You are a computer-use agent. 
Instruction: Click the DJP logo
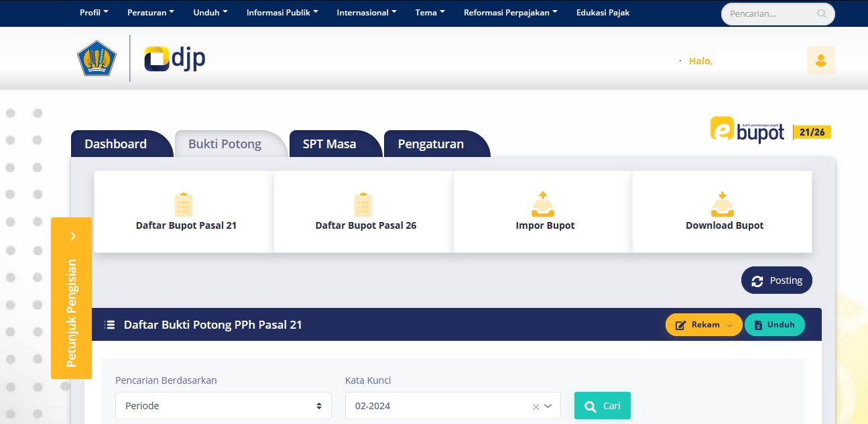click(175, 59)
